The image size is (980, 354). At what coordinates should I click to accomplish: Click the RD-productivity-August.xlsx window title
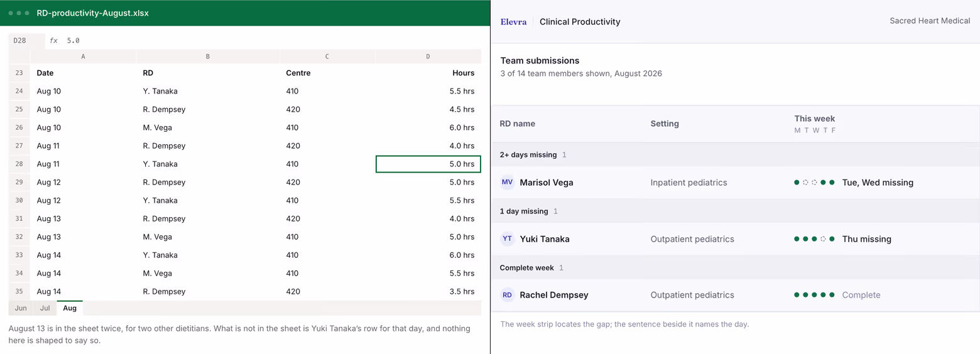click(93, 13)
